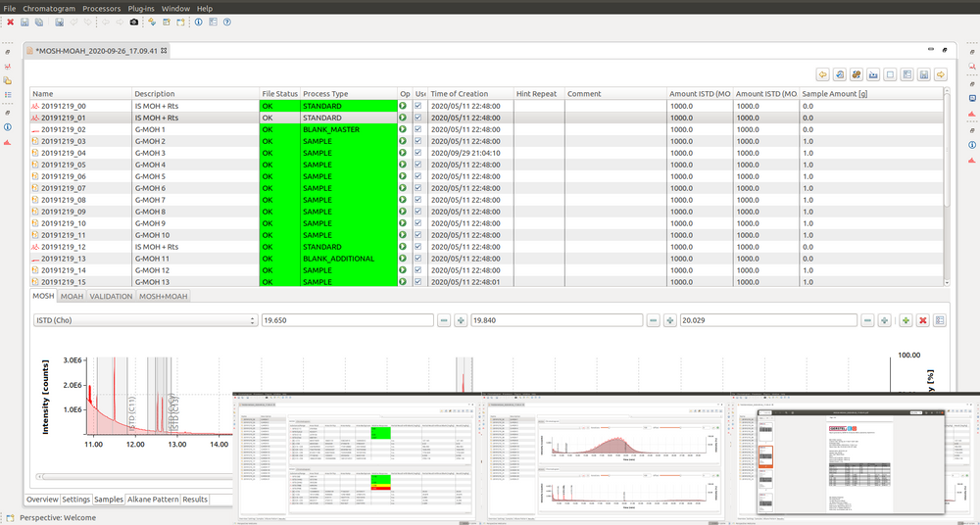Viewport: 980px width, 525px height.
Task: Click the colored list icon in left sidebar
Action: [x=8, y=94]
